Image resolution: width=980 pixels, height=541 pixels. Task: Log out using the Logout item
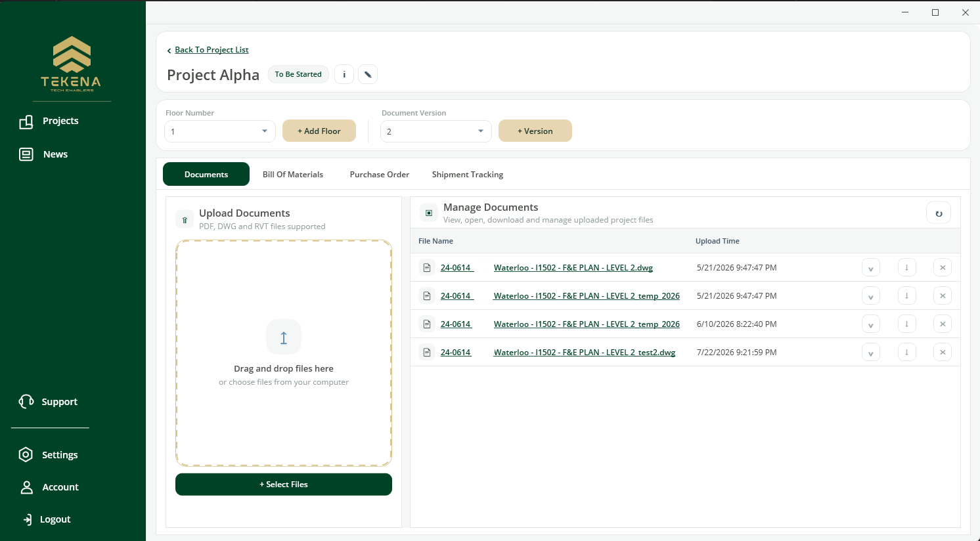pos(47,519)
